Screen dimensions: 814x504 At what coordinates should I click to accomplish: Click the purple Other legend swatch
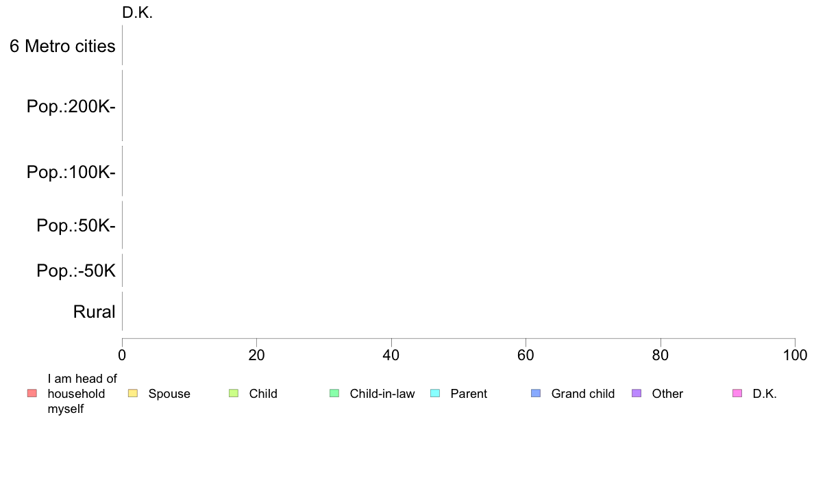pos(637,394)
